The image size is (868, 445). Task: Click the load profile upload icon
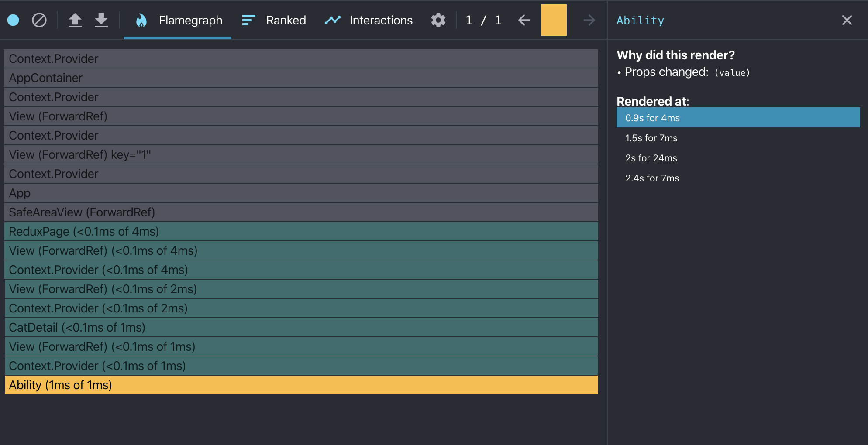(75, 20)
